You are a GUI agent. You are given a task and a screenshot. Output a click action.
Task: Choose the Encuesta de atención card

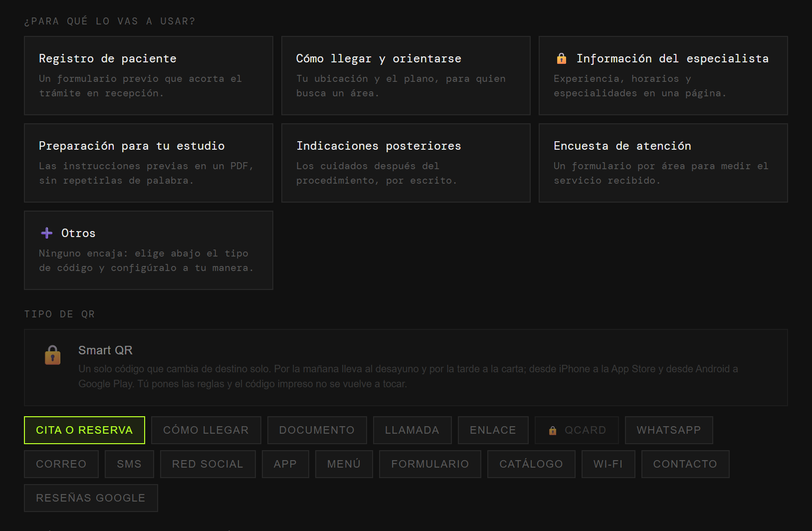click(x=663, y=163)
